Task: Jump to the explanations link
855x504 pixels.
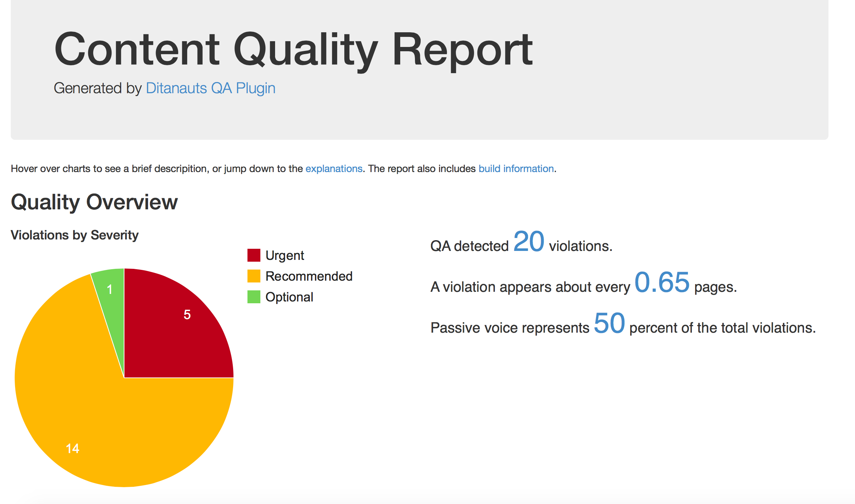Action: click(x=334, y=168)
